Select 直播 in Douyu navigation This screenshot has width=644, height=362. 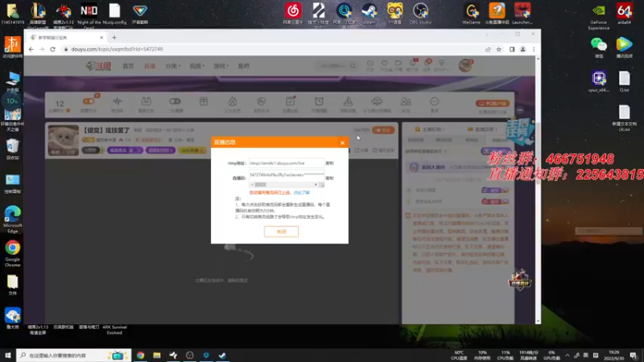[x=150, y=66]
